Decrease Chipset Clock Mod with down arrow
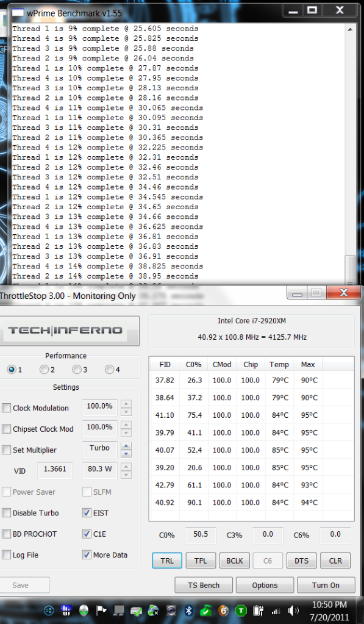Screen dimensions: 364x624 [x=126, y=432]
